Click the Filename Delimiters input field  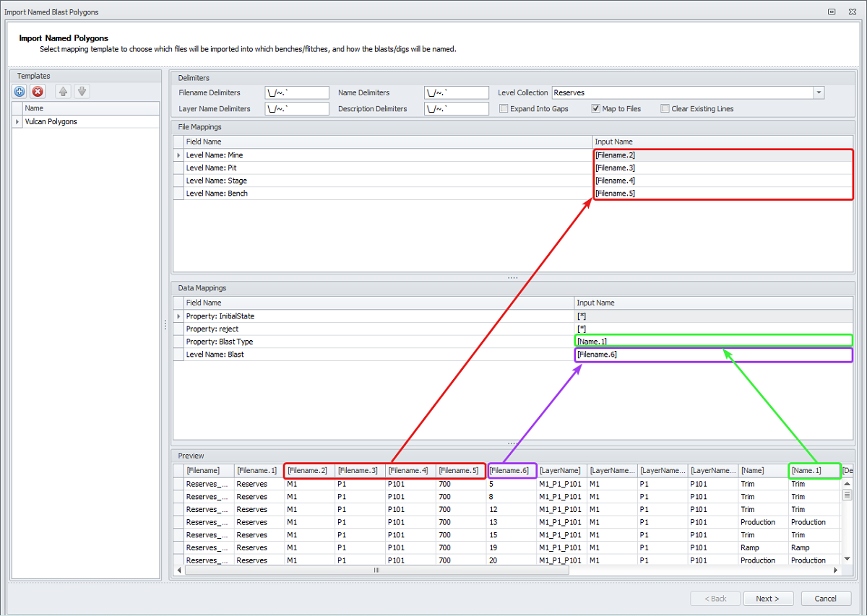[x=297, y=93]
